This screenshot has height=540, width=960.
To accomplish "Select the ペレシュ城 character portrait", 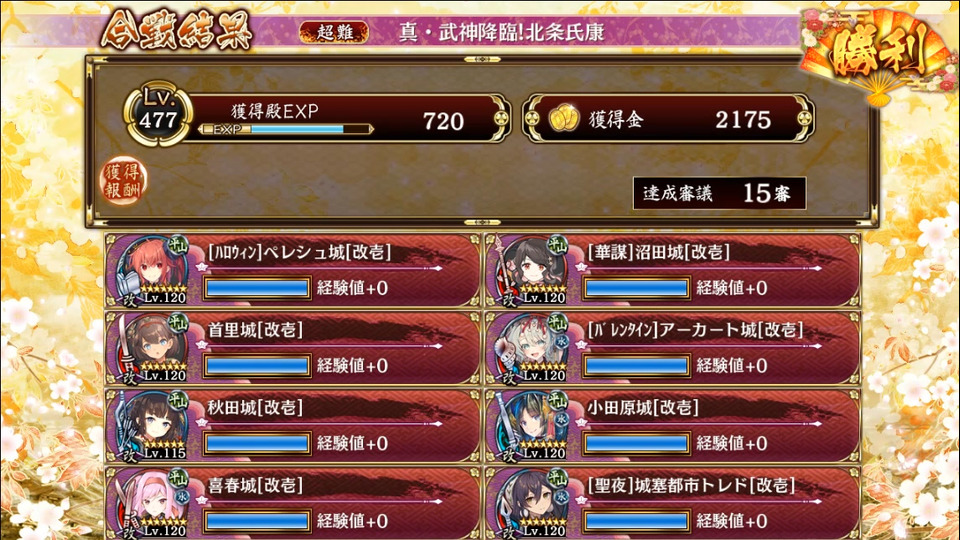I will (152, 270).
